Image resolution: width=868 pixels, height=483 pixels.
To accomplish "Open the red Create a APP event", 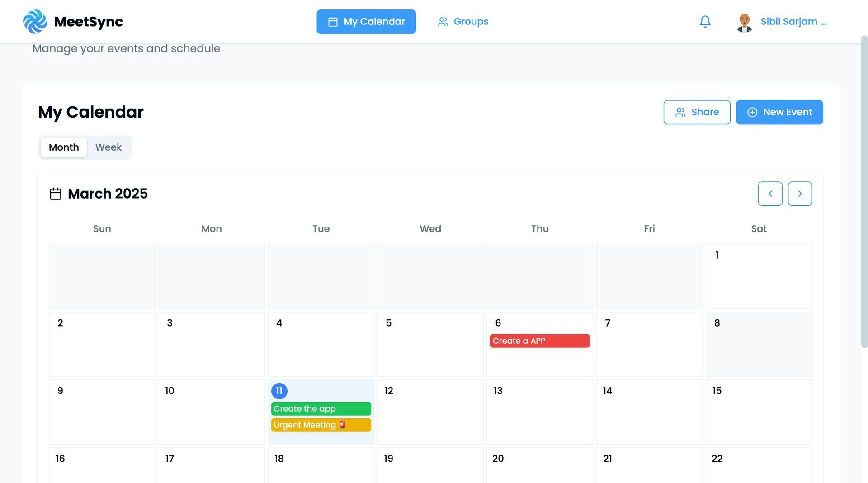I will click(539, 341).
